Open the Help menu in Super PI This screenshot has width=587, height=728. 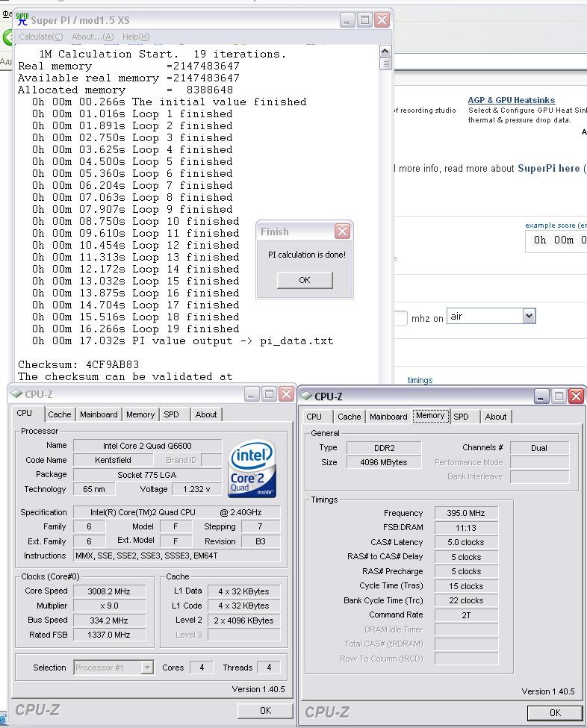(x=136, y=37)
